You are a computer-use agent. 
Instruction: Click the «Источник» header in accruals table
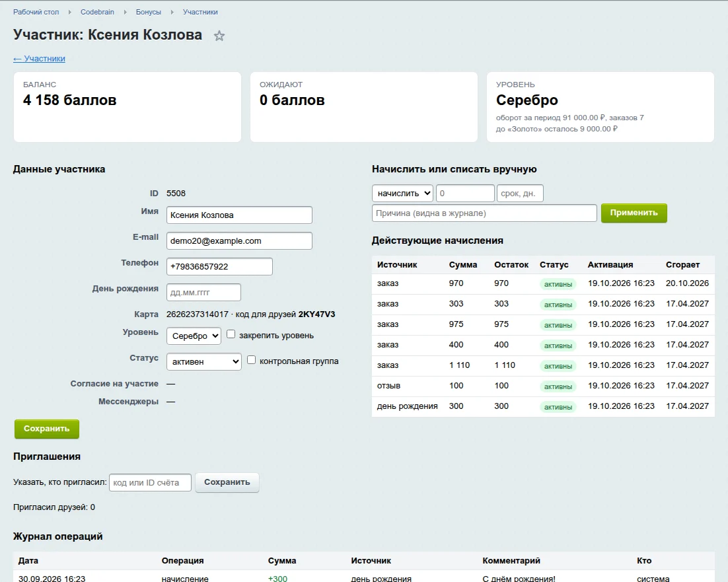click(397, 264)
